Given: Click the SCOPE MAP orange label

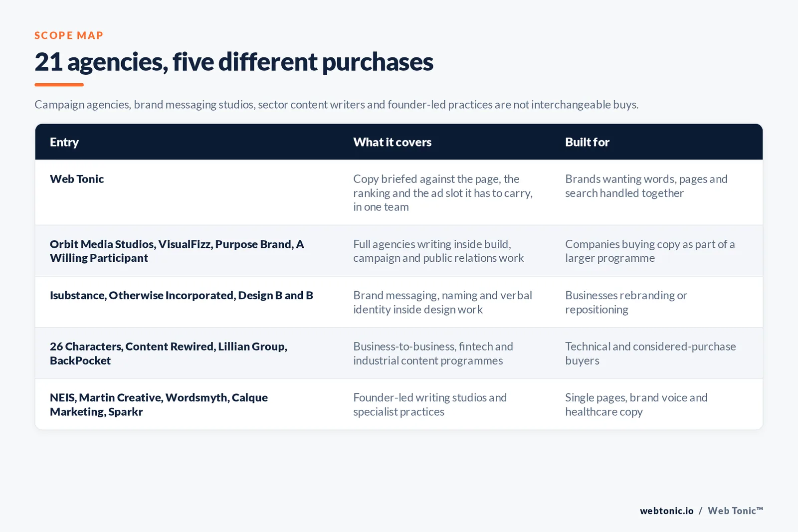Looking at the screenshot, I should point(69,35).
